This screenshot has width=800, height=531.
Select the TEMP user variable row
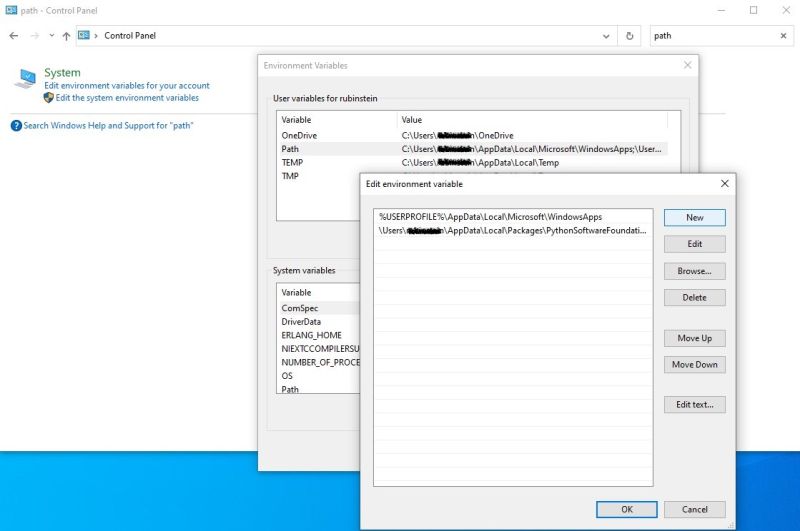(472, 163)
